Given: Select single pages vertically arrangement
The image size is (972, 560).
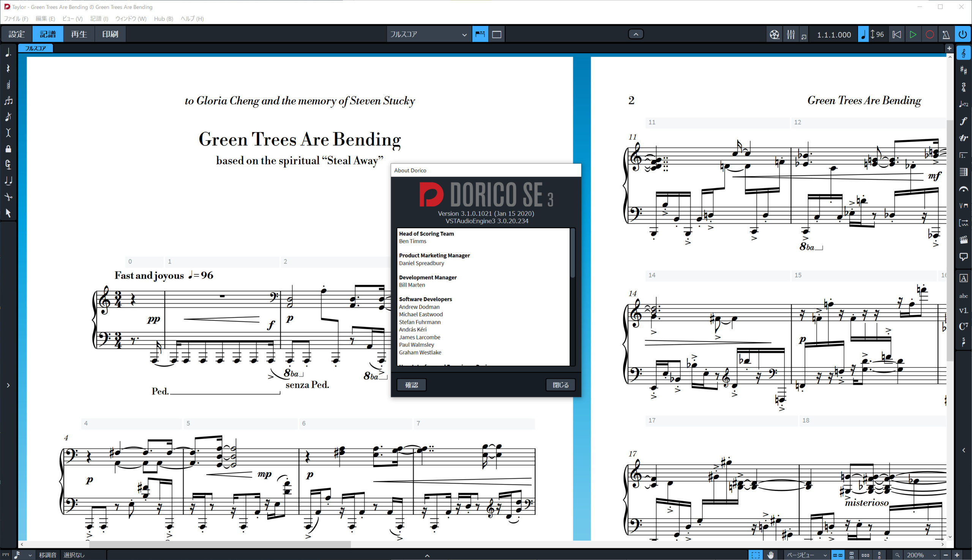Looking at the screenshot, I should click(x=879, y=555).
